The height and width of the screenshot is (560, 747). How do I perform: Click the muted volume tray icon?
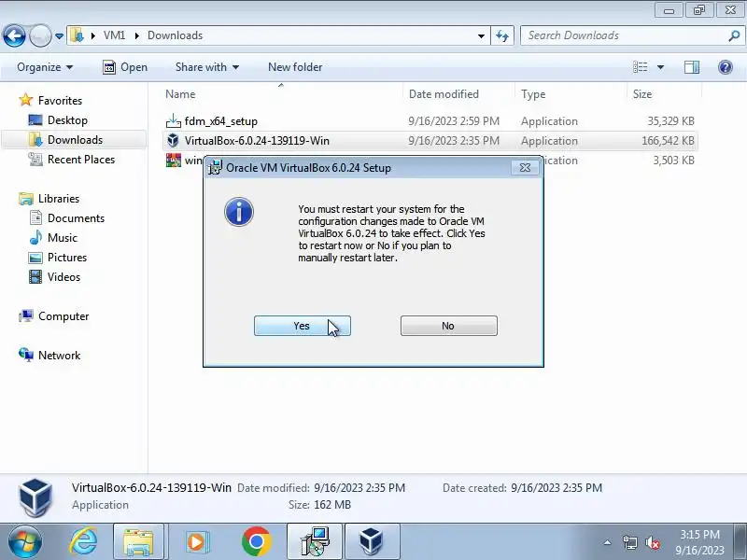click(x=652, y=542)
